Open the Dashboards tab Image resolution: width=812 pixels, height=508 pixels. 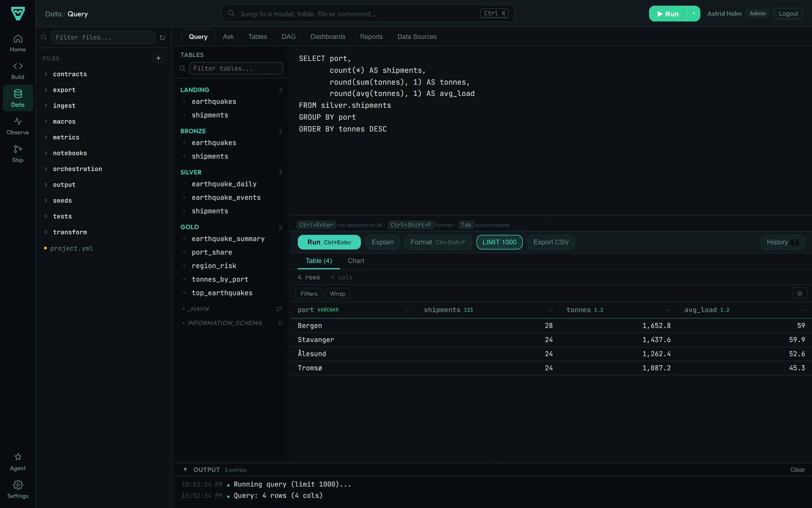click(x=328, y=37)
